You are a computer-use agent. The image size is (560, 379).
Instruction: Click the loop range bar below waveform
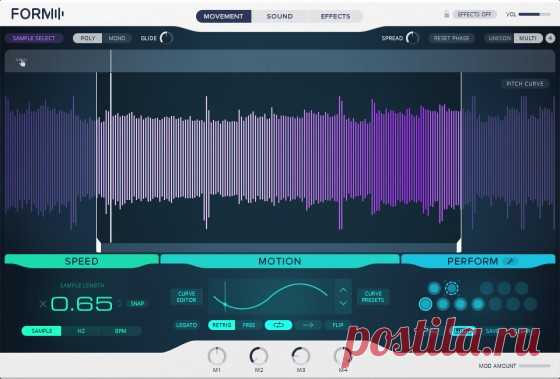[x=279, y=248]
